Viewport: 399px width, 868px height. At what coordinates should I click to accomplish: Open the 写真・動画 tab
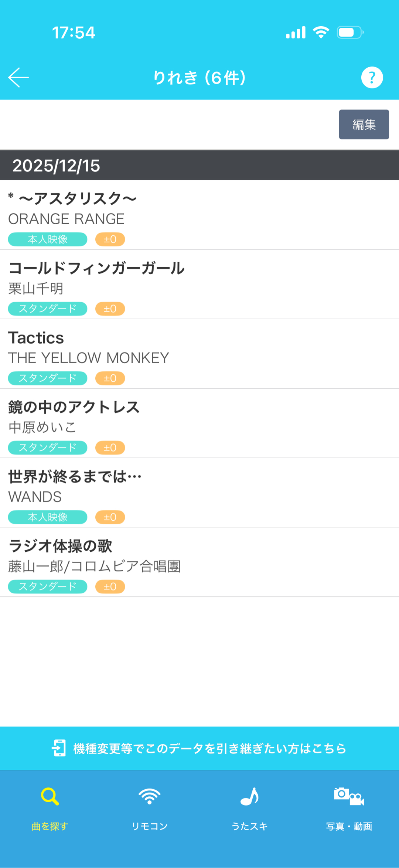pyautogui.click(x=349, y=826)
